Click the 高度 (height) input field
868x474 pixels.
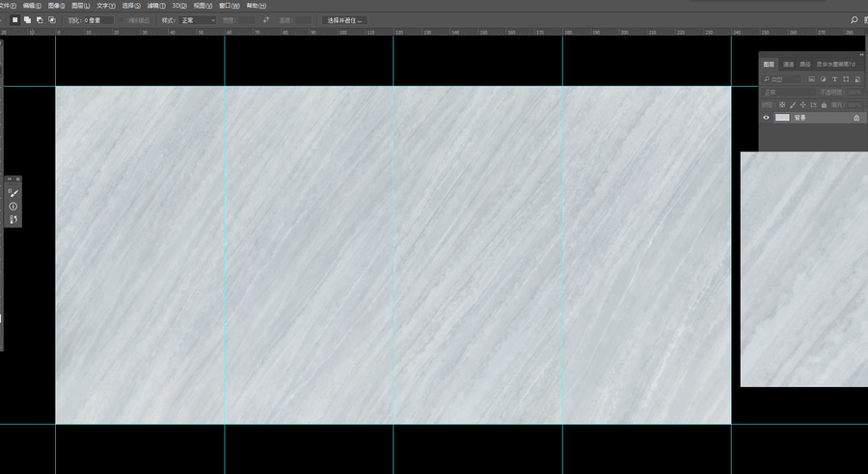[304, 20]
